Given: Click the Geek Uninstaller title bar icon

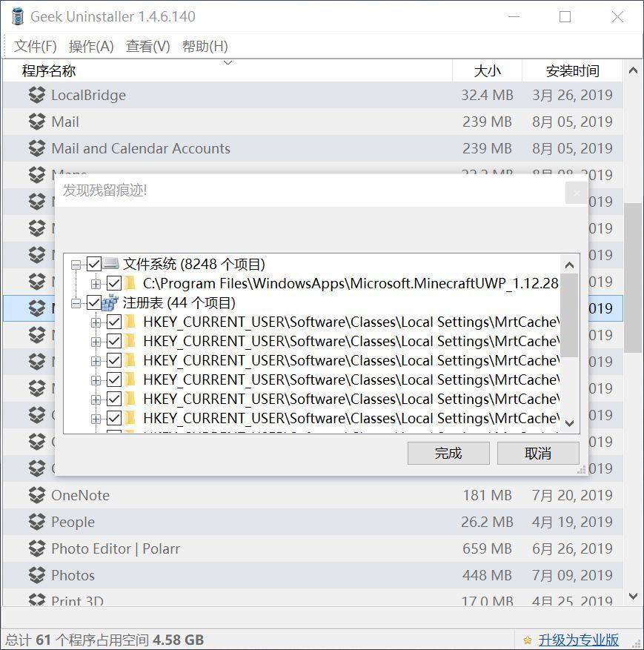Looking at the screenshot, I should (x=18, y=16).
